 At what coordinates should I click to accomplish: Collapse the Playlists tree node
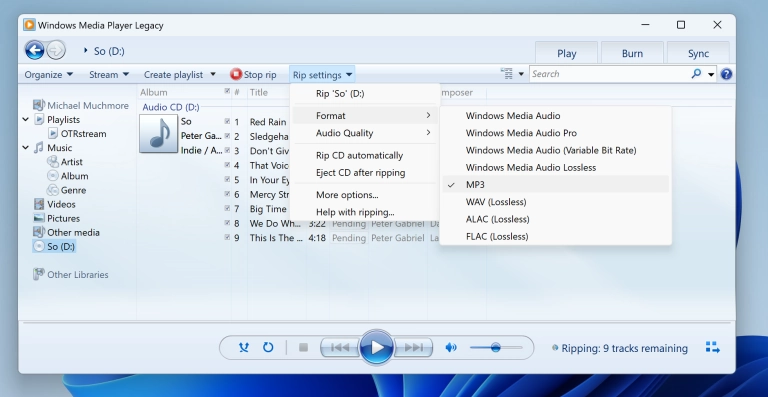click(x=25, y=119)
